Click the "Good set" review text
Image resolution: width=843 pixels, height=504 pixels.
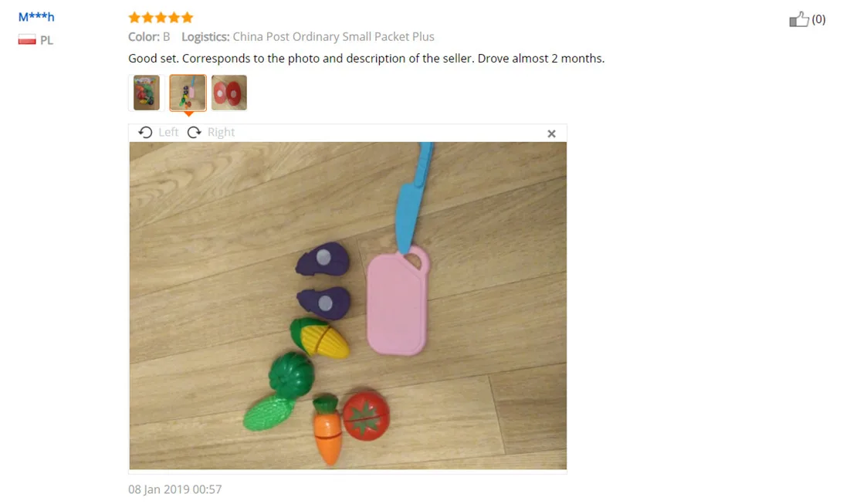point(366,59)
